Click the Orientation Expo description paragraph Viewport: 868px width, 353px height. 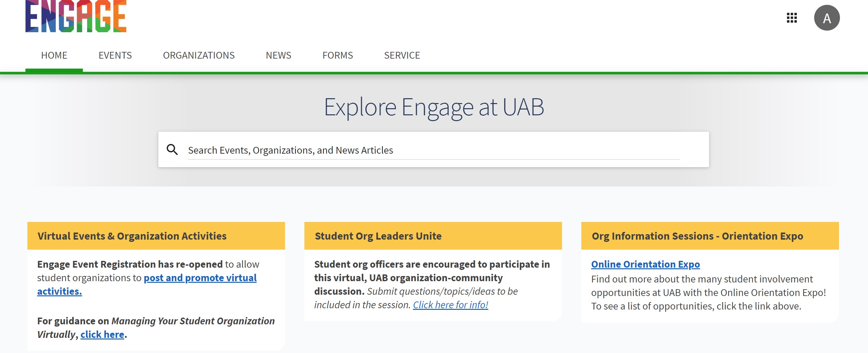(708, 292)
